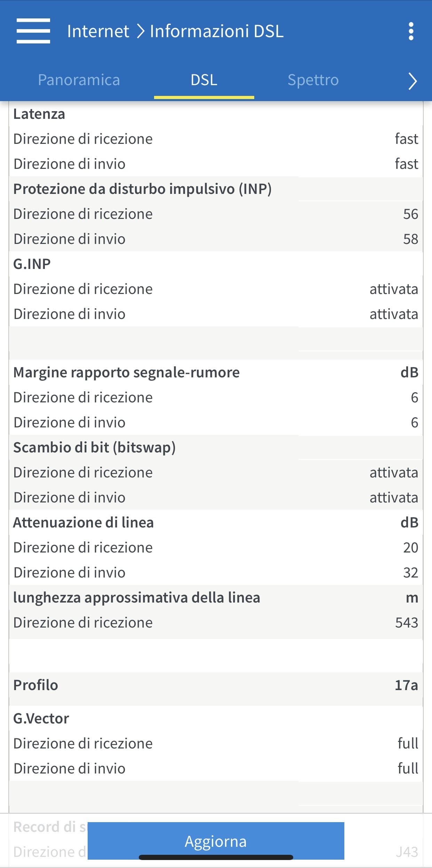
Task: Switch to the Panoramica tab
Action: click(79, 80)
